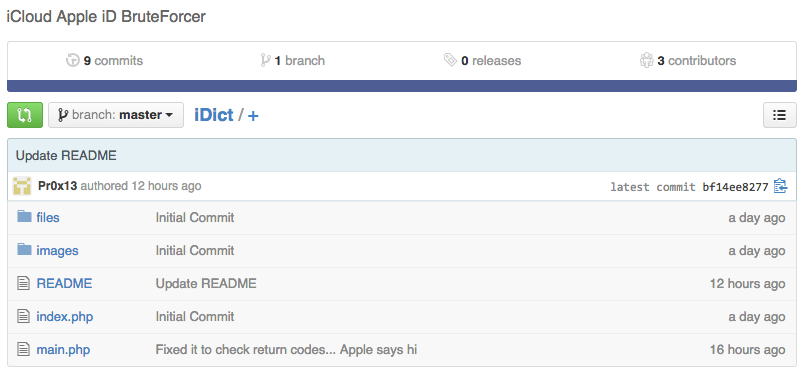Copy the commit SHA with clipboard icon

click(780, 186)
